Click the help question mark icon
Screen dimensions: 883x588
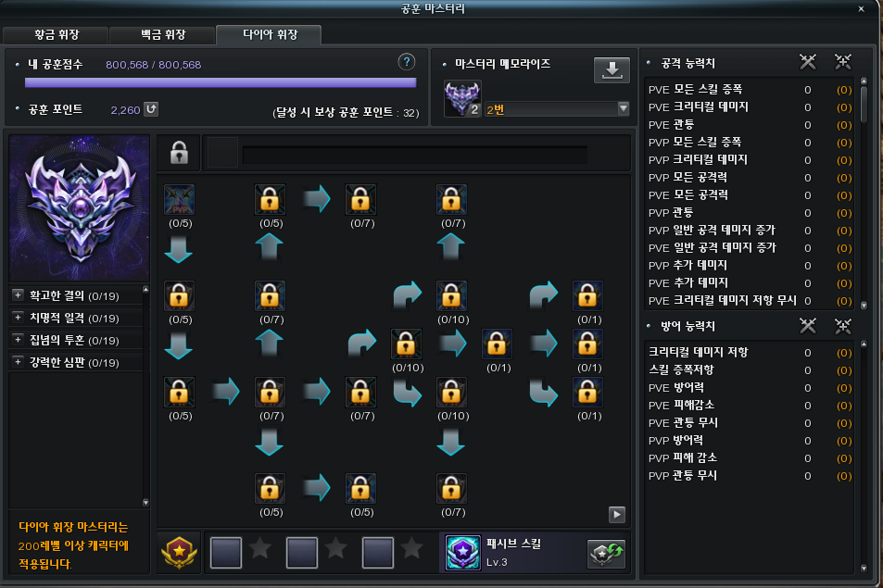tap(406, 62)
